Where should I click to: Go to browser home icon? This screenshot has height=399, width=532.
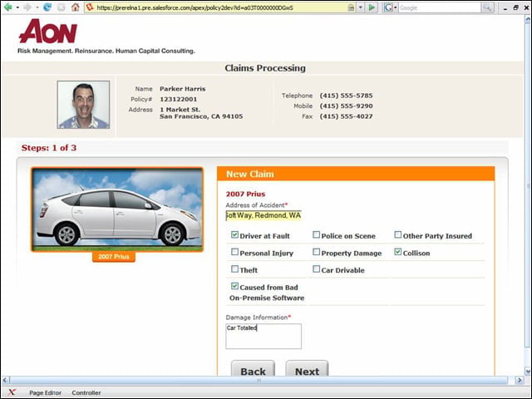[76, 7]
